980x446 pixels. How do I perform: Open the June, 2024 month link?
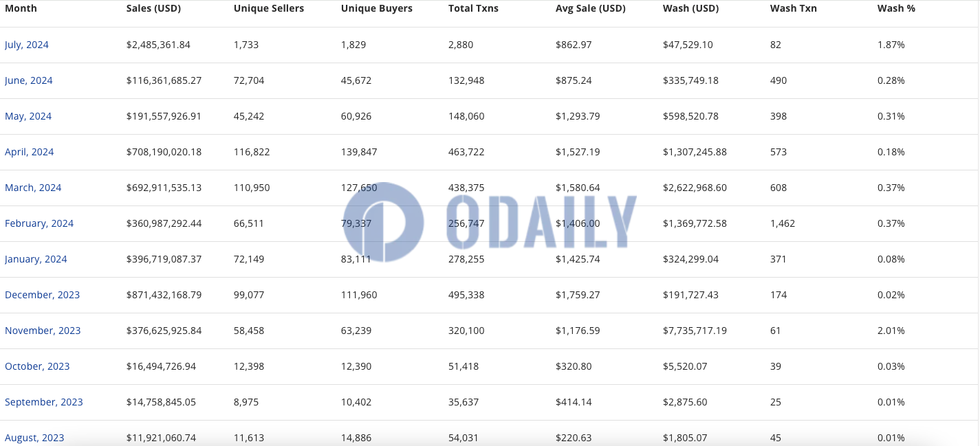tap(29, 80)
